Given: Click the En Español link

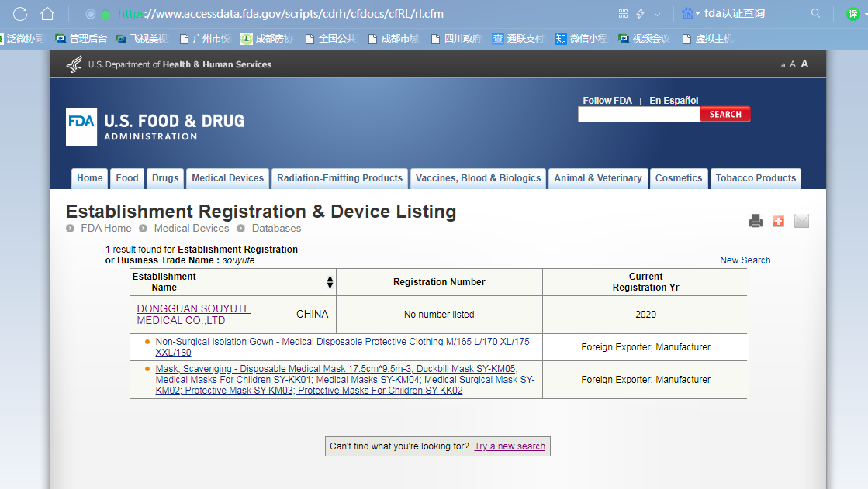Looking at the screenshot, I should pos(674,100).
